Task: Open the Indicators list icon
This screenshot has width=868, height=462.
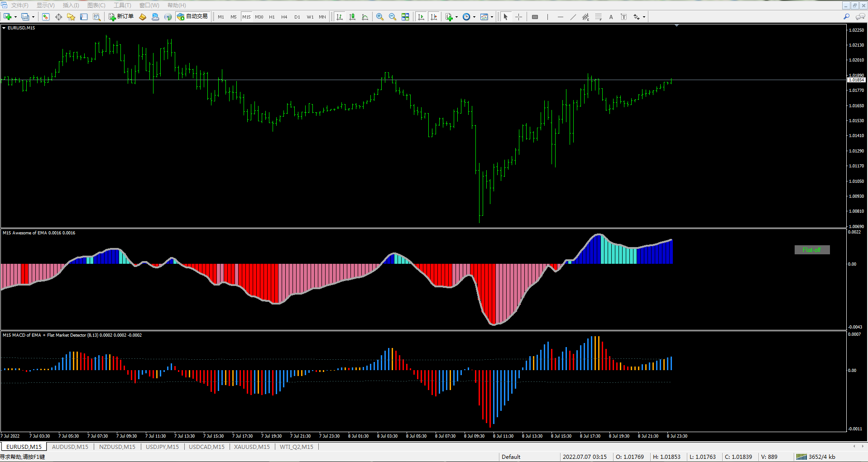Action: (x=449, y=17)
